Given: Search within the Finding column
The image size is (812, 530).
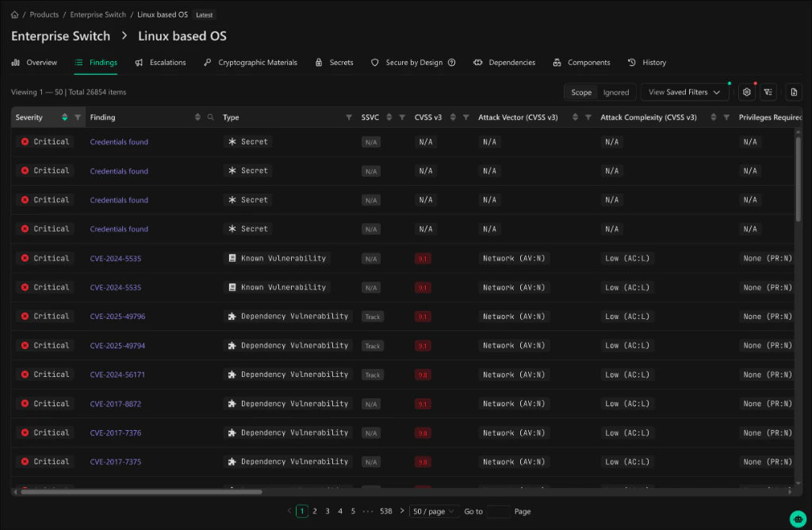Looking at the screenshot, I should (x=210, y=117).
